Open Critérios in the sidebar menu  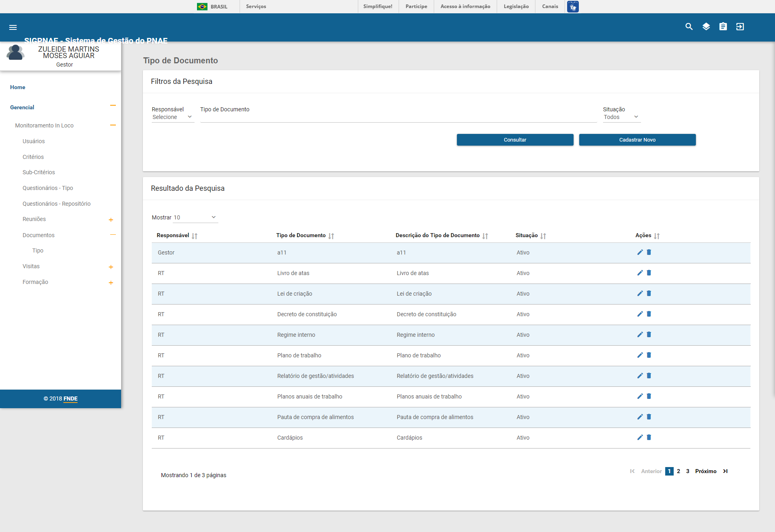33,157
